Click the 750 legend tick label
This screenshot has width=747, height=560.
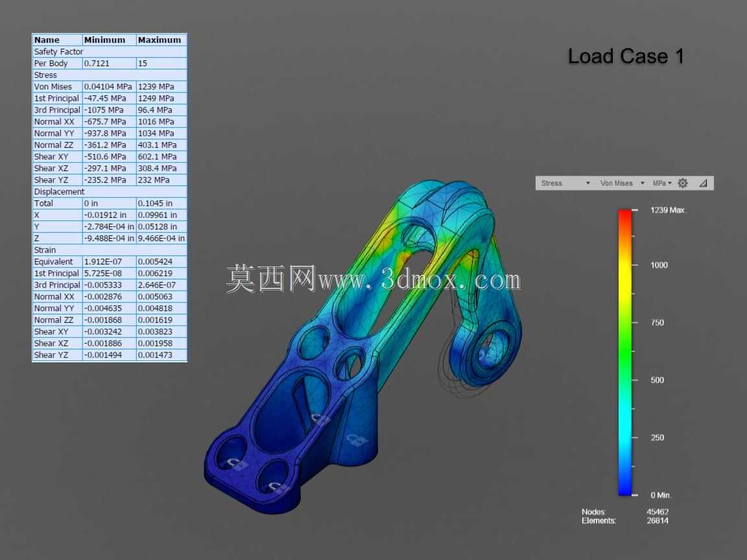[657, 323]
